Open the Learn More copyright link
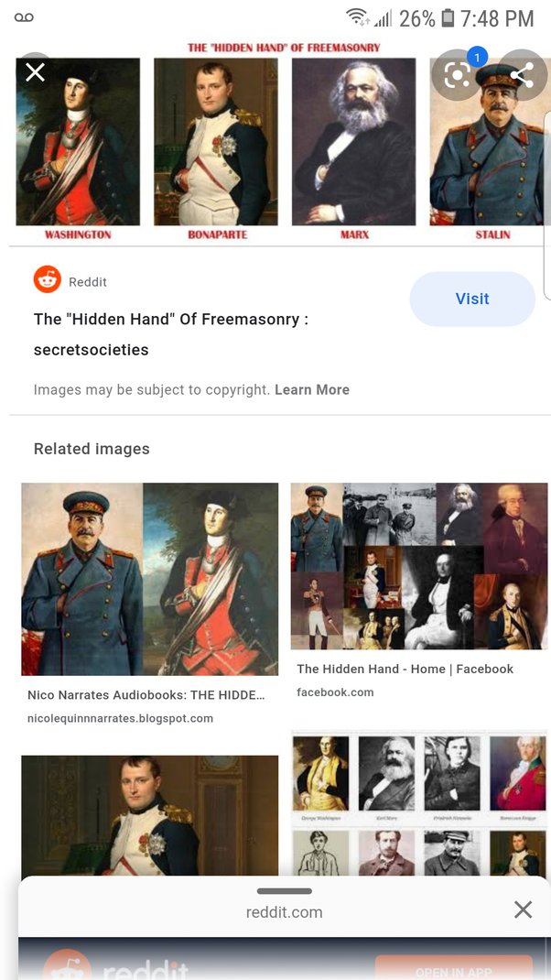The image size is (551, 980). click(312, 390)
